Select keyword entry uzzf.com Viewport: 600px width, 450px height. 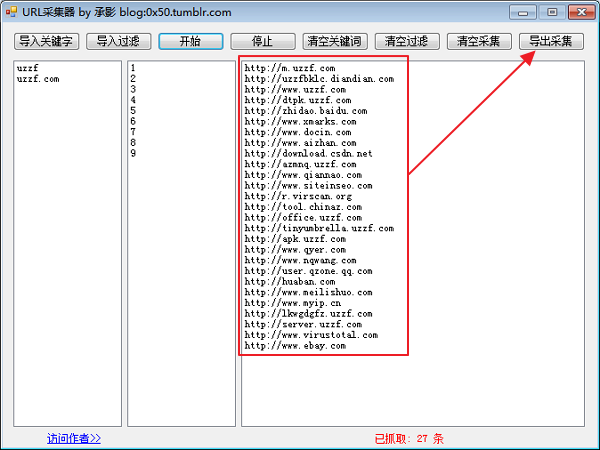click(x=38, y=79)
